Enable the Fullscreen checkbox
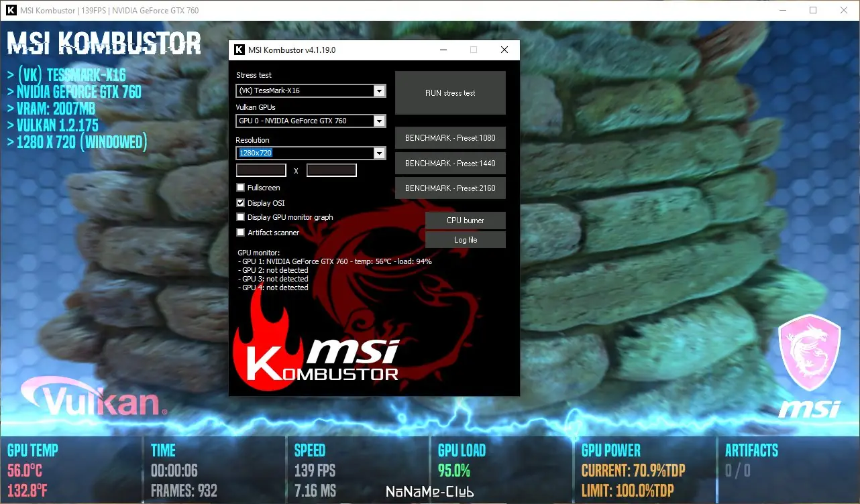The width and height of the screenshot is (860, 504). pos(241,188)
